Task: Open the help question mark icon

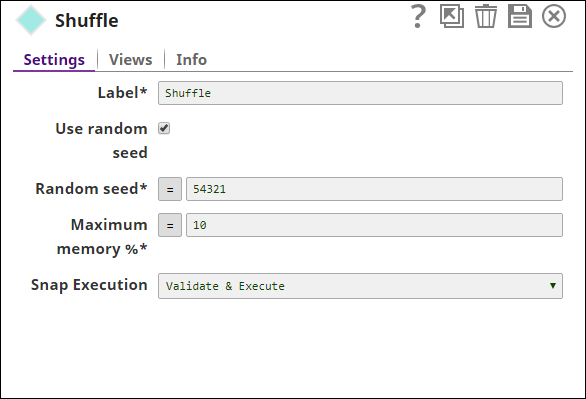Action: 418,16
